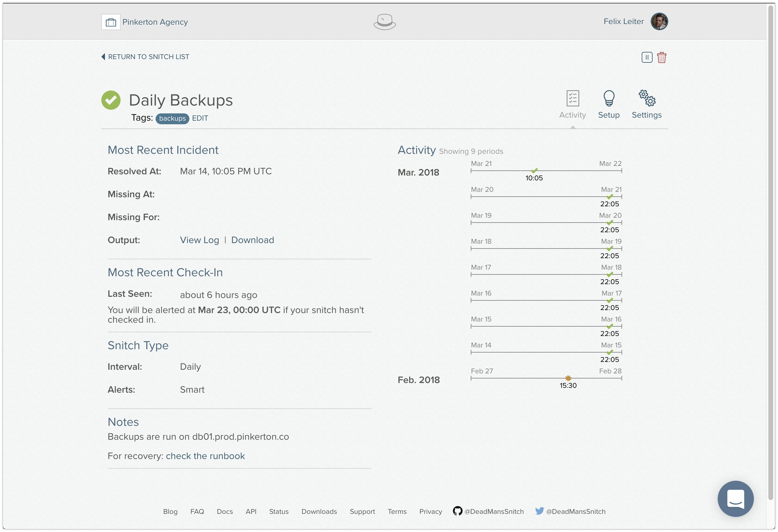Click the 15:30 Feb 27 incident marker

point(568,378)
